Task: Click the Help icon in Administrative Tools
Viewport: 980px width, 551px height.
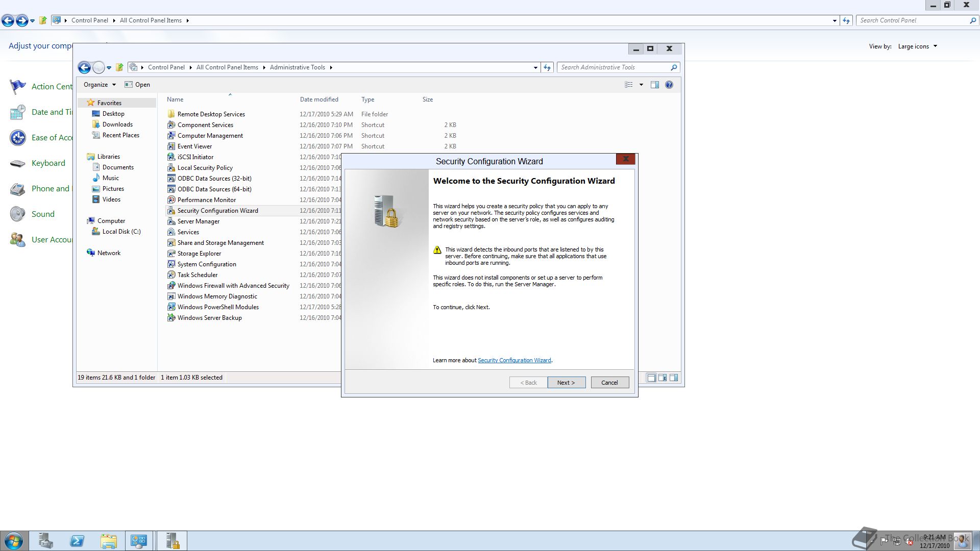Action: [669, 85]
